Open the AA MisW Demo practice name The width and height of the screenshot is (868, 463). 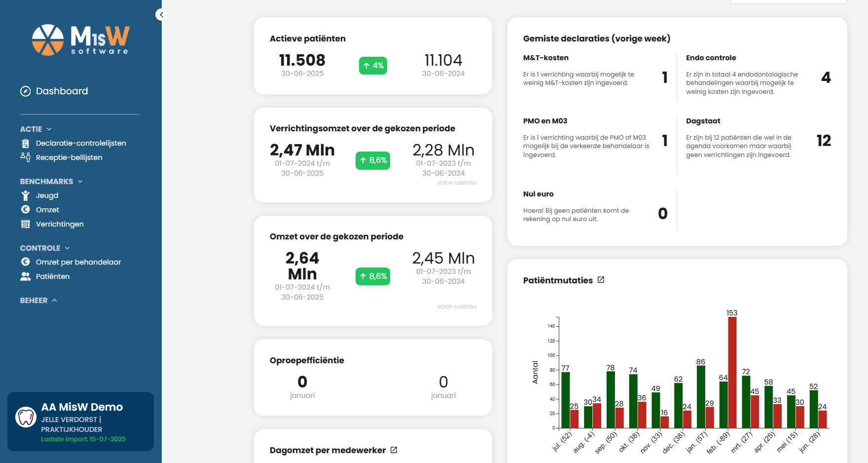[x=82, y=407]
